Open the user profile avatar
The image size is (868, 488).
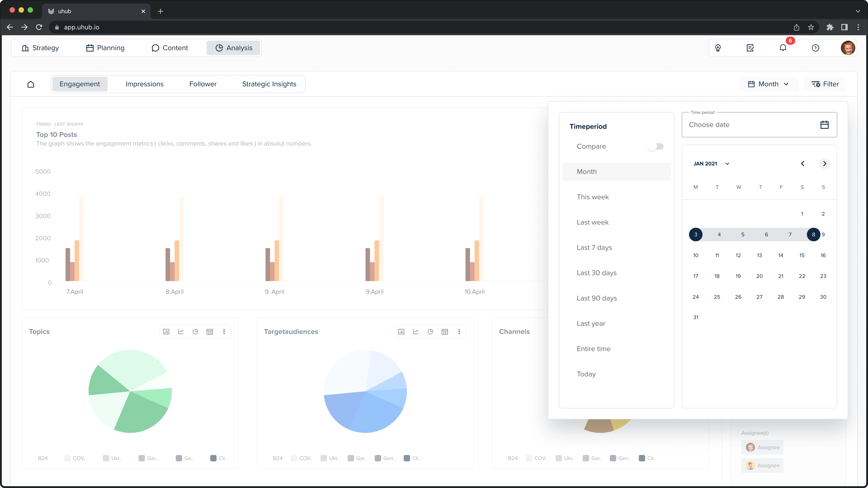coord(848,48)
